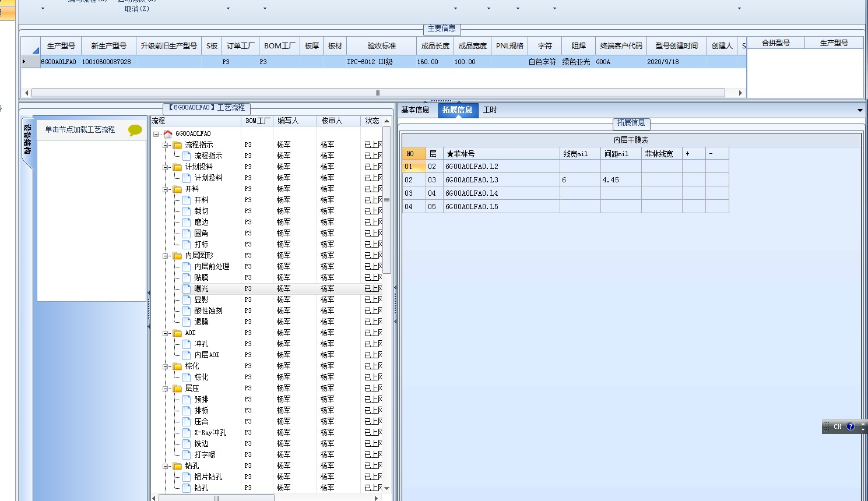Click the 流程指示 folder icon
This screenshot has width=868, height=501.
click(177, 144)
